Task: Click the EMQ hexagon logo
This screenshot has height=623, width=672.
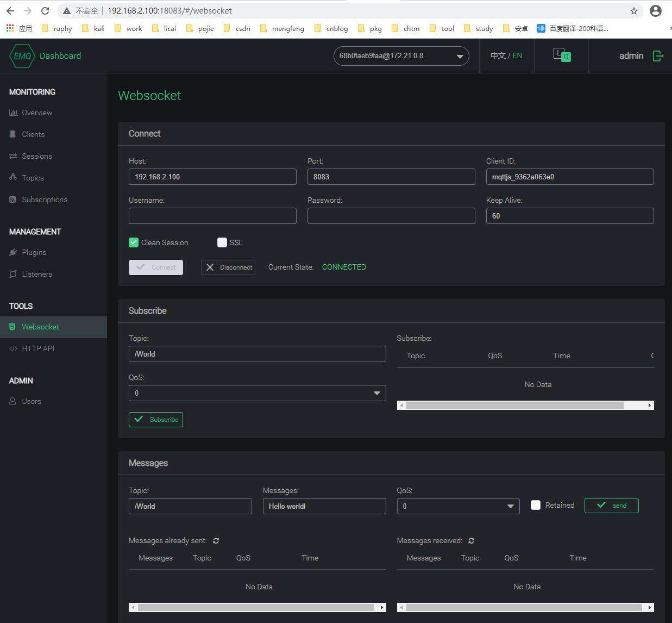Action: pyautogui.click(x=22, y=56)
